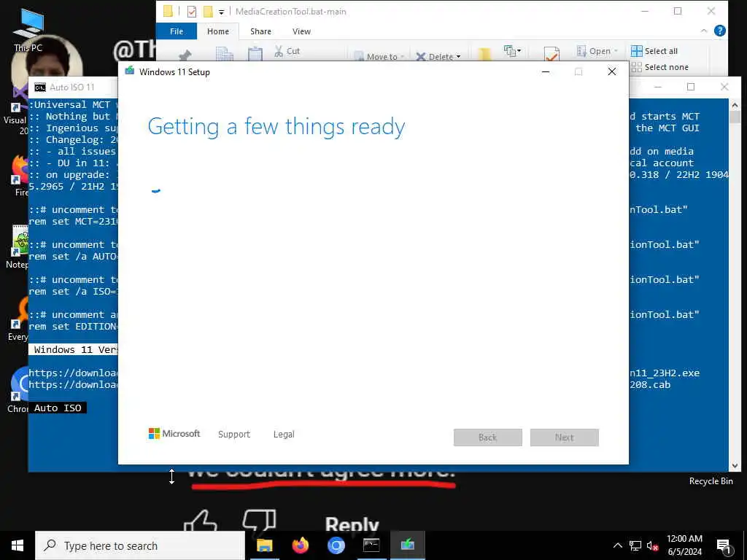
Task: Click the Windows Setup taskbar icon
Action: (x=407, y=545)
